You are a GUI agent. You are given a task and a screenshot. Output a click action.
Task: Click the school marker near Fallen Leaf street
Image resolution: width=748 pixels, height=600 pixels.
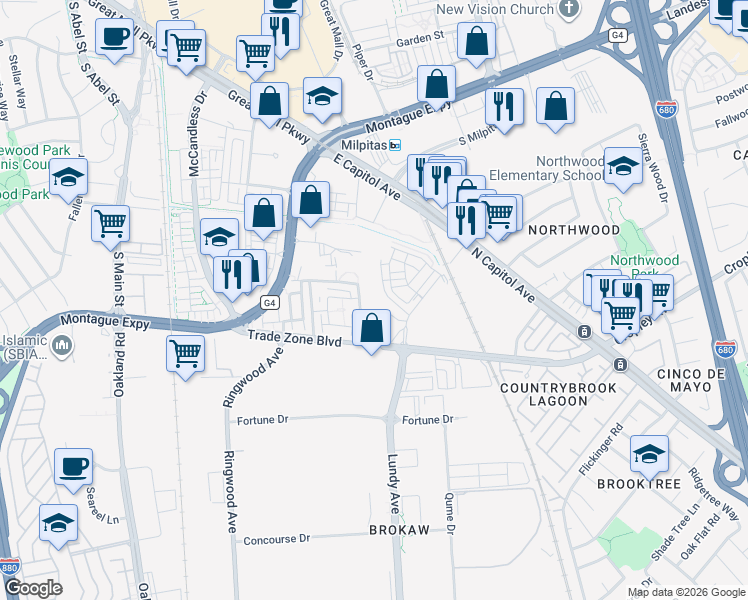pos(68,178)
